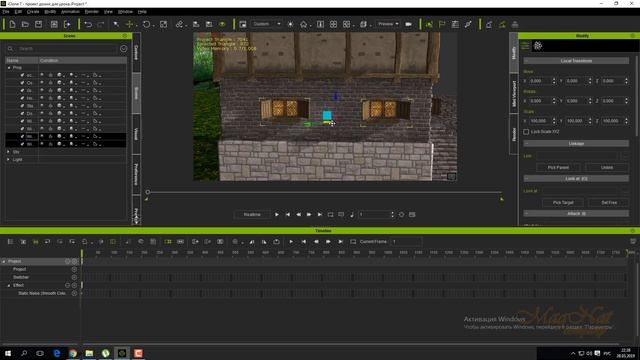Open the Custom camera dropdown

(266, 24)
